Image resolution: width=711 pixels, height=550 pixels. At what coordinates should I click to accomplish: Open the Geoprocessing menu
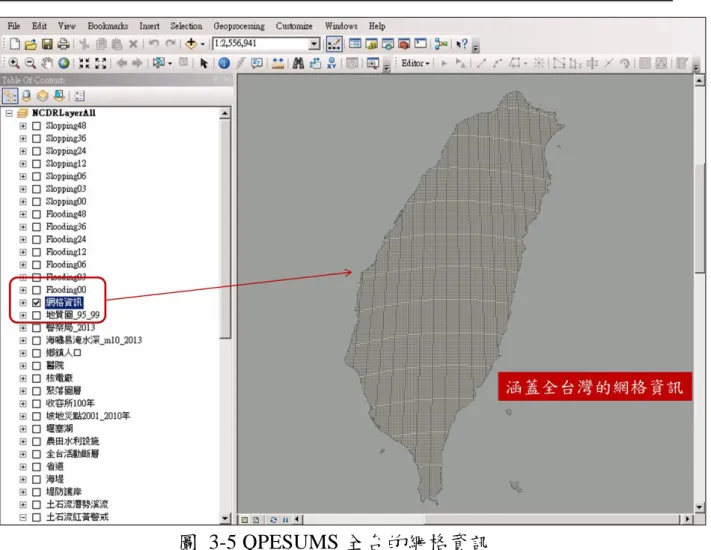click(239, 26)
